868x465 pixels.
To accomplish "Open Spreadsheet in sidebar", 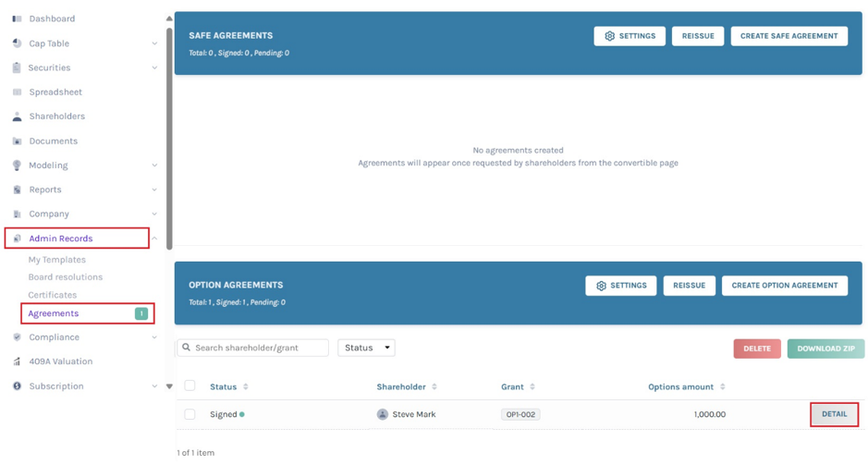I will [x=55, y=92].
